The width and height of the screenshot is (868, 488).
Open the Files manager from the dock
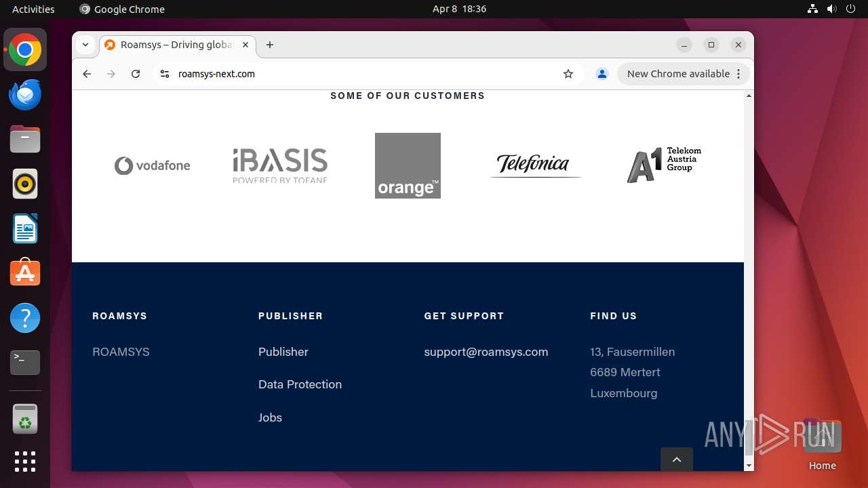[25, 140]
